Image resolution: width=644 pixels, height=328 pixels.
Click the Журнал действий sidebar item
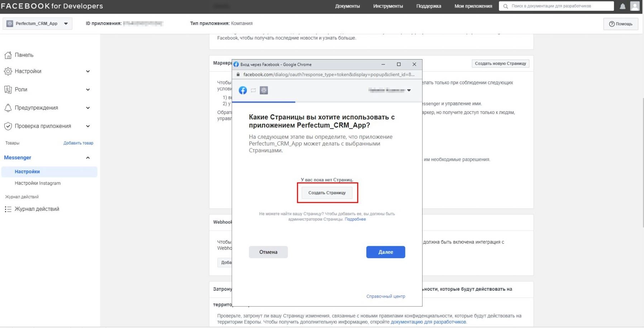37,209
